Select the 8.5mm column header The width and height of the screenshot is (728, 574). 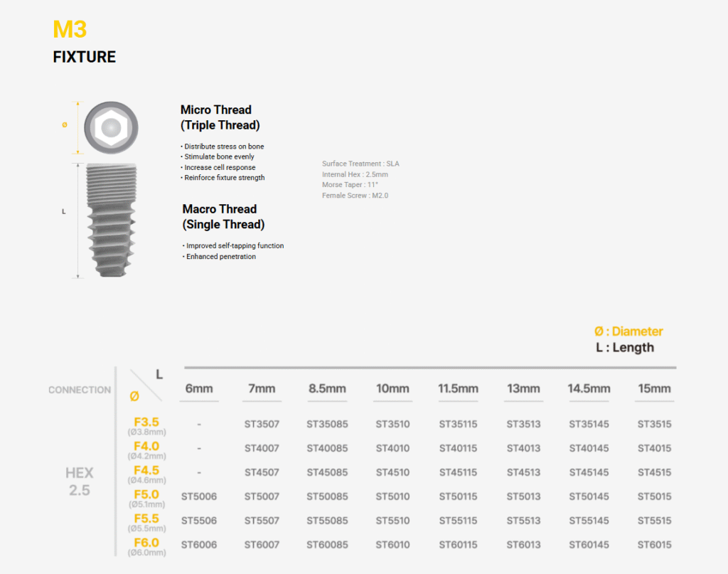click(327, 388)
